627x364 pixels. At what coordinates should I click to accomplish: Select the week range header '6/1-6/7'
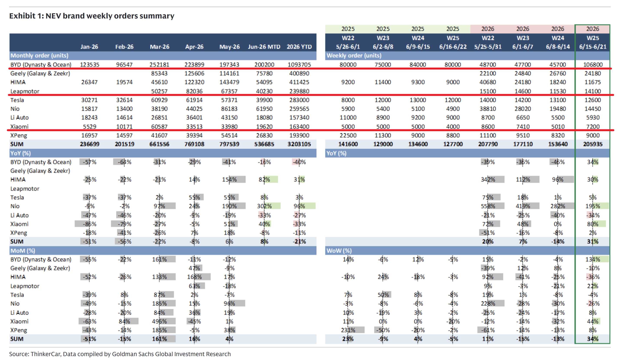point(523,47)
